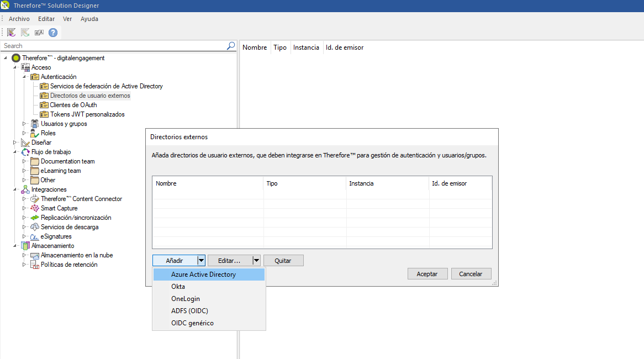Click the Añadir button
Image resolution: width=644 pixels, height=359 pixels.
[175, 261]
